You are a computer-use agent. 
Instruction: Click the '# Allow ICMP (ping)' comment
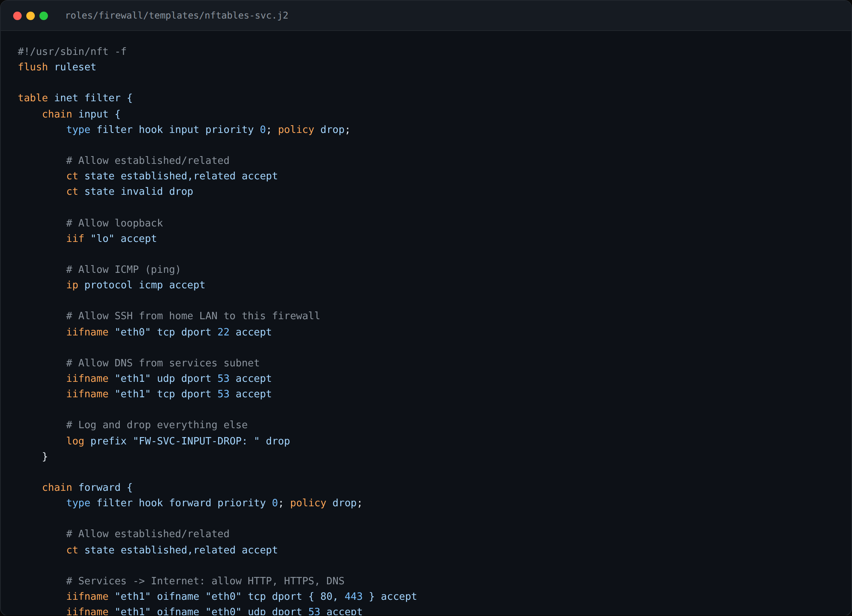(x=123, y=270)
